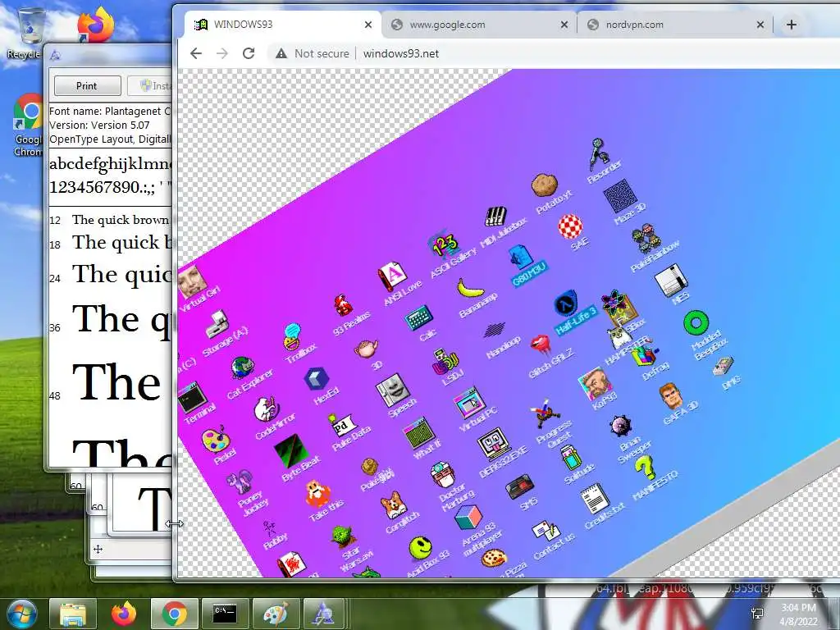Open the MANIFESTO question mark icon
This screenshot has width=840, height=630.
tap(645, 467)
